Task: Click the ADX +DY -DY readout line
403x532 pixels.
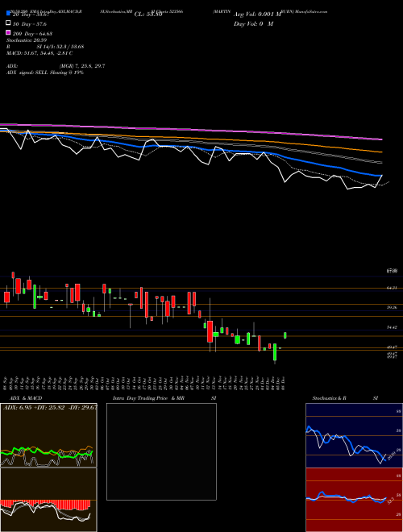Action: click(50, 408)
